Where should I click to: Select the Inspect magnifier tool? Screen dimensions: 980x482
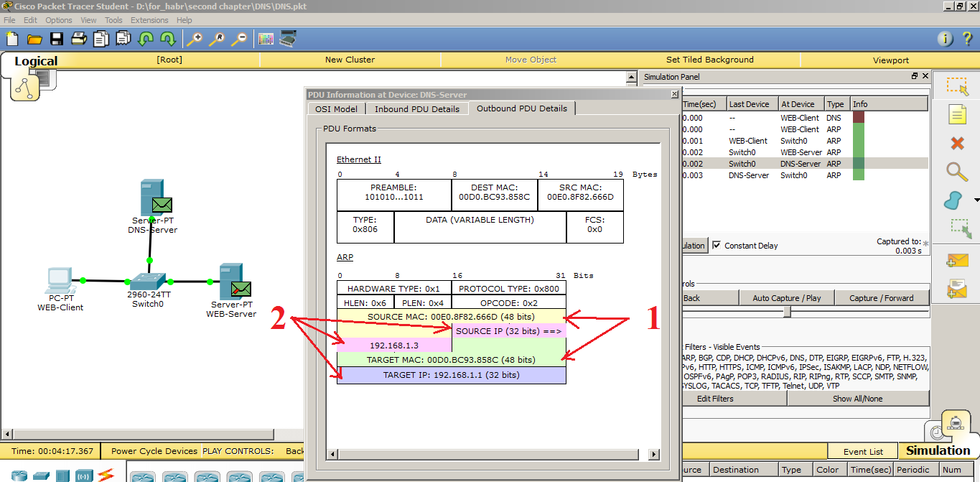(x=957, y=172)
